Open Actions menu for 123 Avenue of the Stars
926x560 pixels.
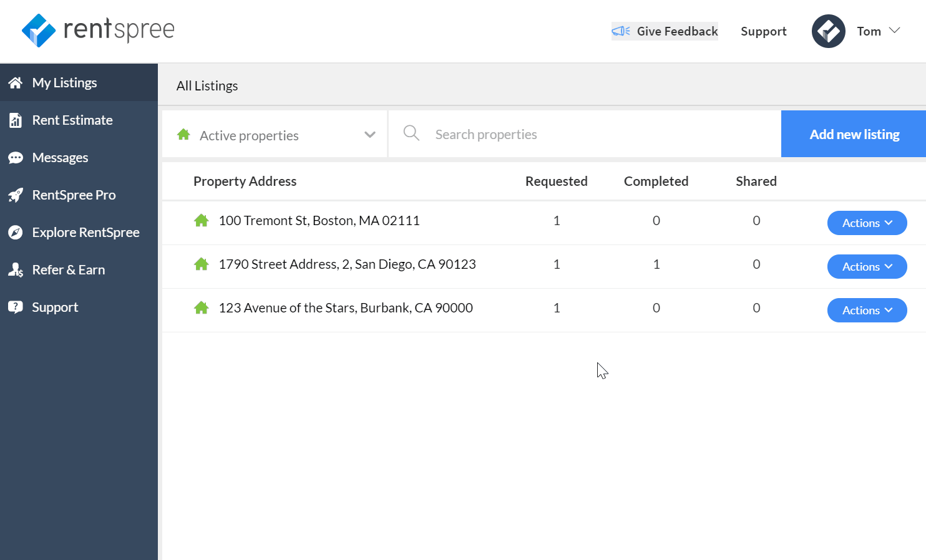[x=867, y=310]
